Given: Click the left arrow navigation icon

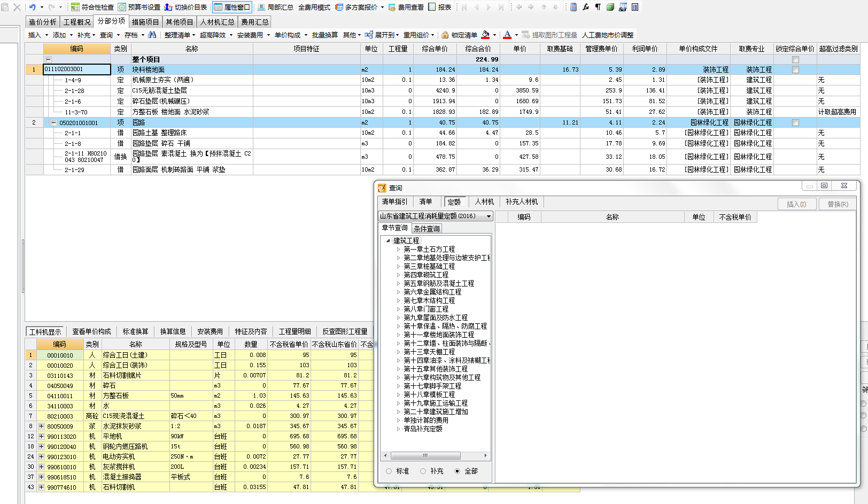Looking at the screenshot, I should (x=518, y=7).
